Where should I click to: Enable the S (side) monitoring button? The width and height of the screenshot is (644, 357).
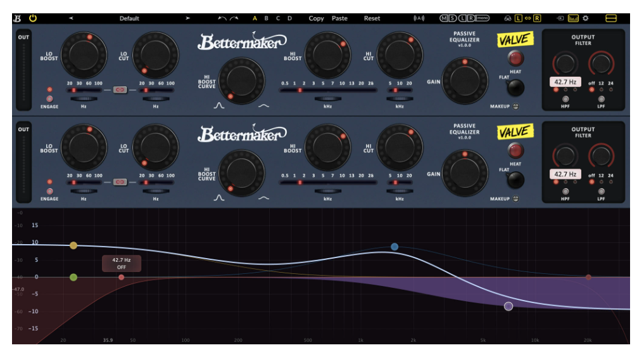click(x=452, y=18)
